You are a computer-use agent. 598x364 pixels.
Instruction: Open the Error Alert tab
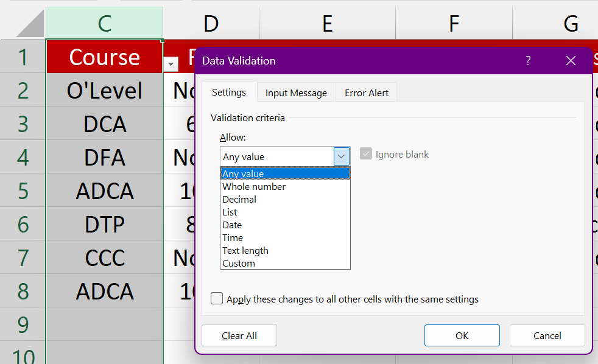click(367, 93)
